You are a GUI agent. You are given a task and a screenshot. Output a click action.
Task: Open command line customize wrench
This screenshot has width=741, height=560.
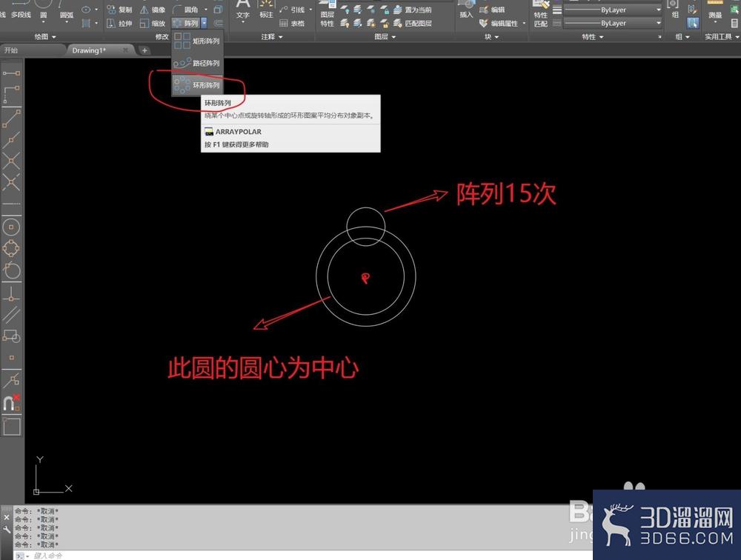[x=6, y=530]
